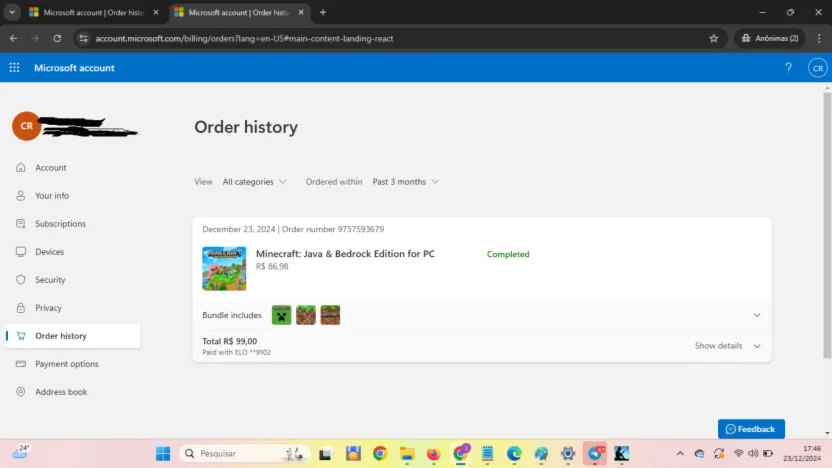Viewport: 832px width, 468px height.
Task: Close the first browser tab
Action: (x=156, y=12)
